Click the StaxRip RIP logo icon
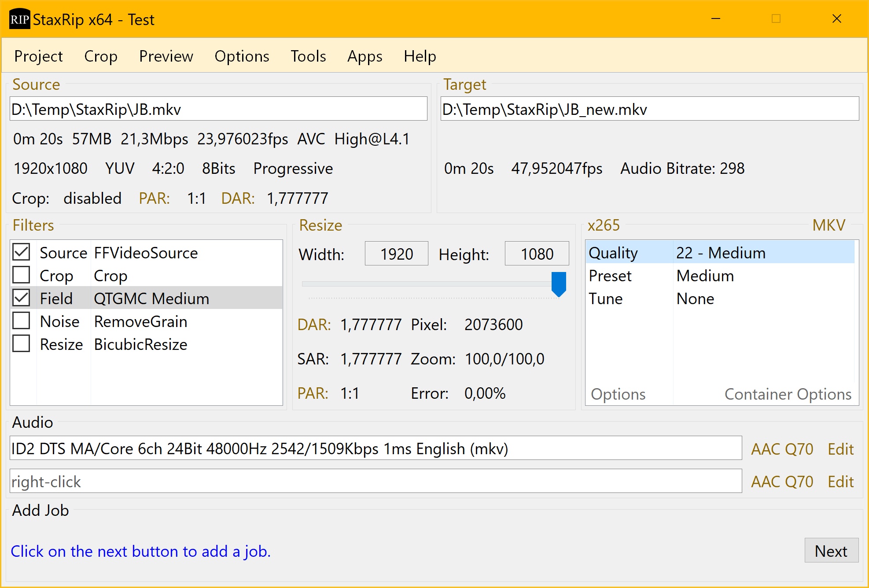Viewport: 869px width, 588px height. pyautogui.click(x=19, y=19)
